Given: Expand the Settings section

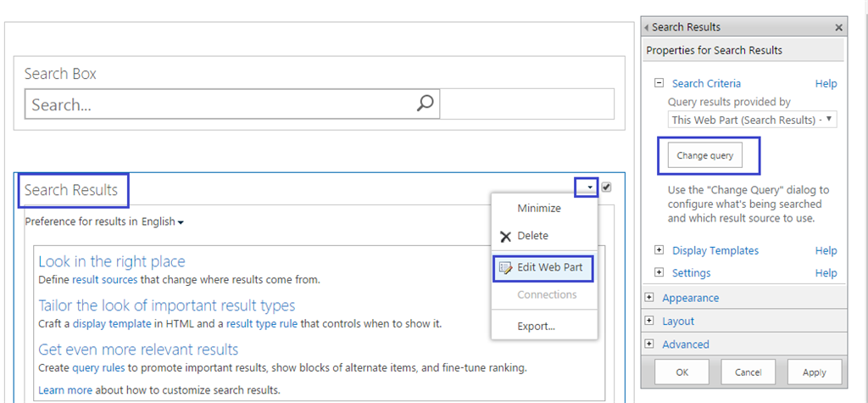Looking at the screenshot, I should [x=659, y=272].
